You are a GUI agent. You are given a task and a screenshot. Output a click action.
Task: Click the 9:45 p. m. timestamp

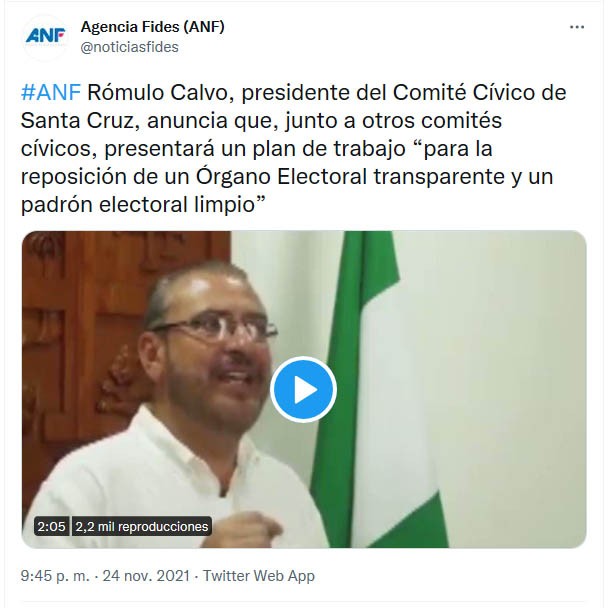55,576
